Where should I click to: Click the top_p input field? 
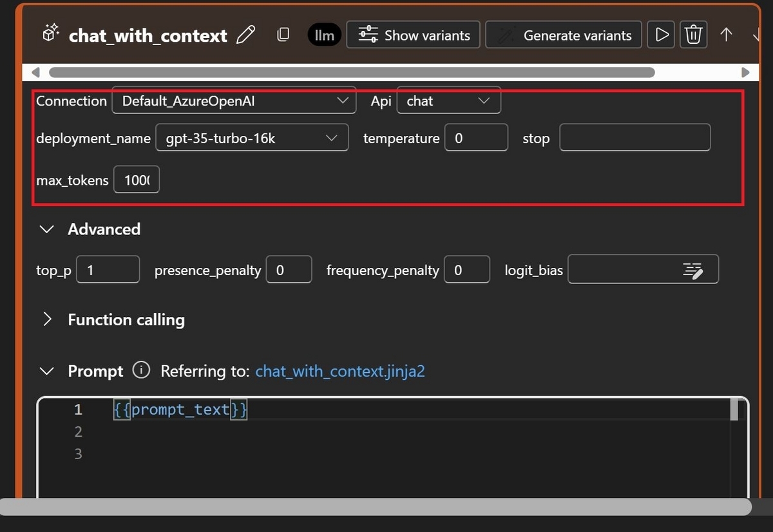point(108,270)
